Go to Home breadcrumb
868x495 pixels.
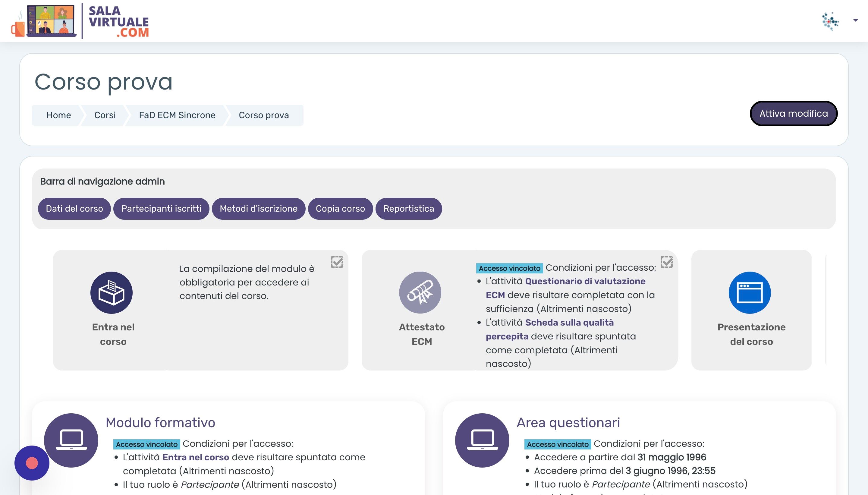pyautogui.click(x=58, y=115)
